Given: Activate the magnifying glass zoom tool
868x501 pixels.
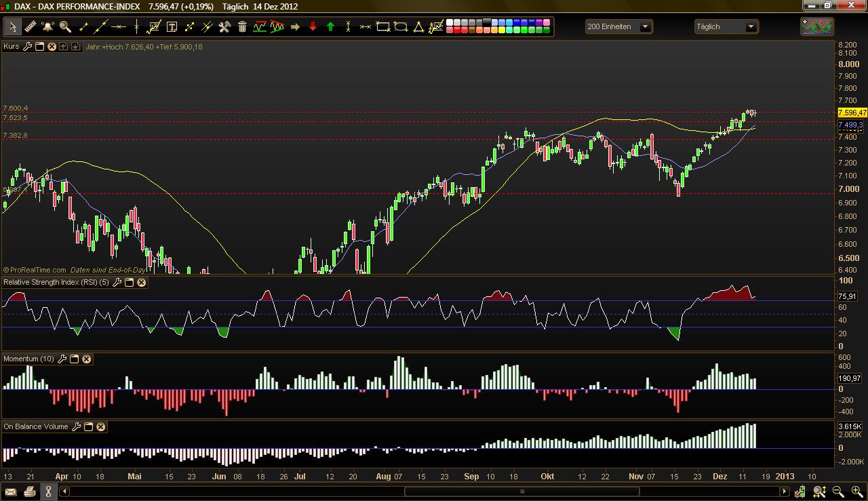Looking at the screenshot, I should [65, 27].
